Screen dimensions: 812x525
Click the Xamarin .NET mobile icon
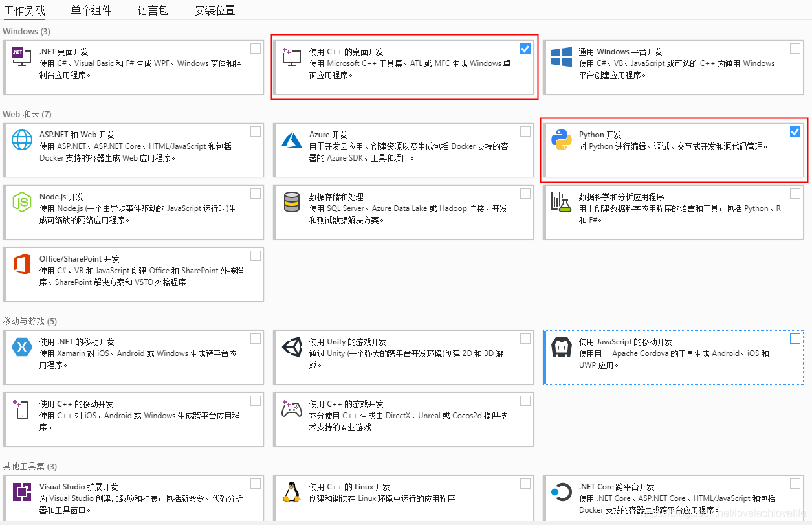[x=22, y=347]
